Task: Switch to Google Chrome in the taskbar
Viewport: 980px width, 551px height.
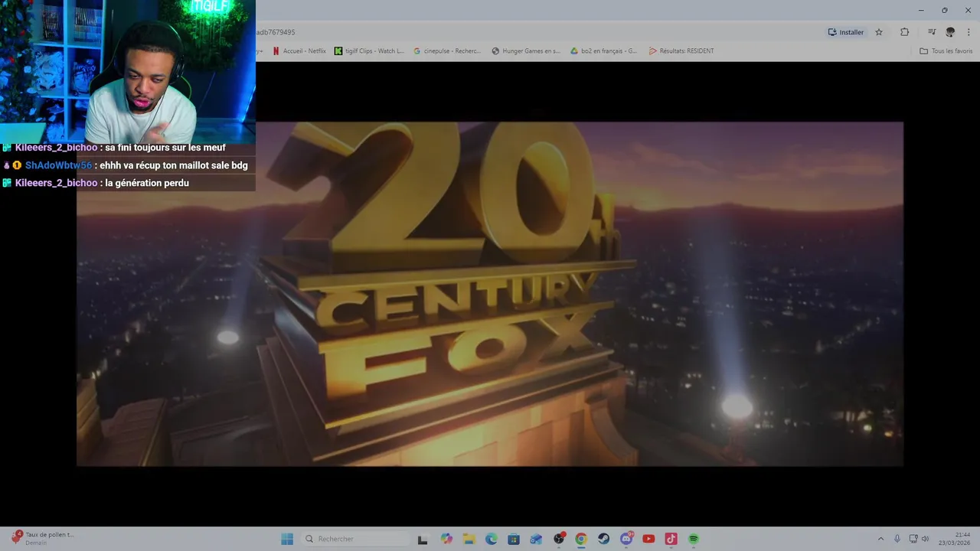Action: pyautogui.click(x=581, y=539)
